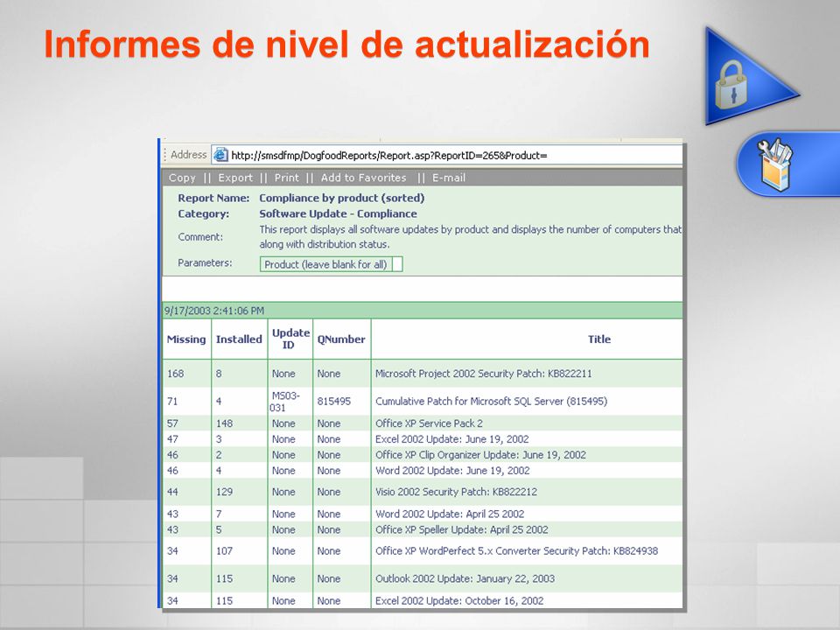Click Installed value 107
The height and width of the screenshot is (630, 840).
click(224, 550)
